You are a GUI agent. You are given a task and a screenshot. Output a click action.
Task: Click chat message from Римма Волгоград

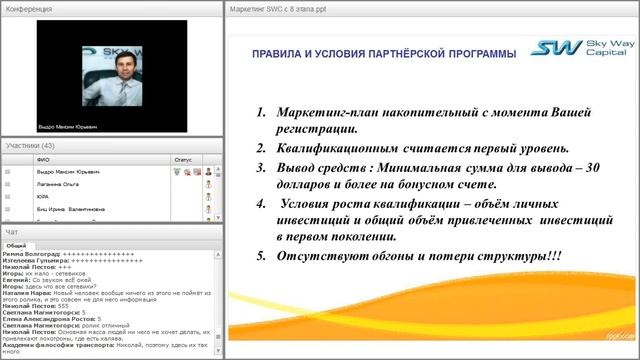[x=68, y=254]
